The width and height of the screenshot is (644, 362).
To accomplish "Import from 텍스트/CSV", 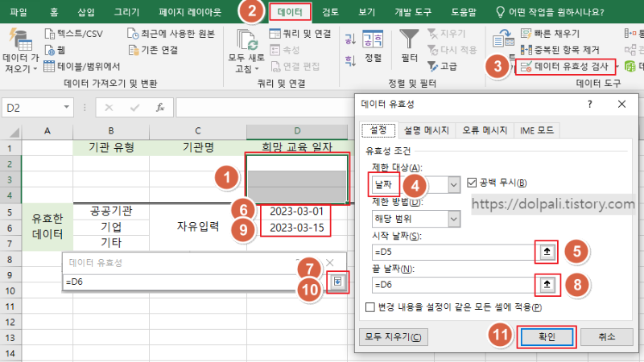I will pos(73,34).
